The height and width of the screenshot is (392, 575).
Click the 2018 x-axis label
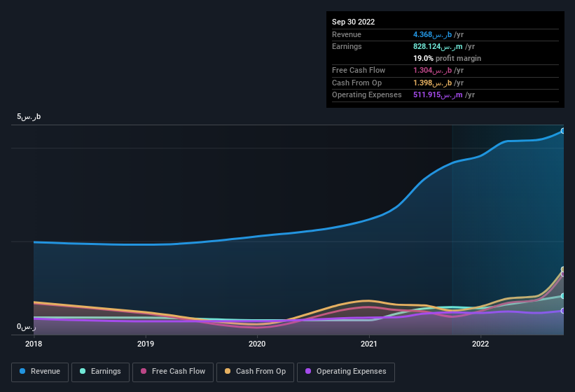point(34,344)
